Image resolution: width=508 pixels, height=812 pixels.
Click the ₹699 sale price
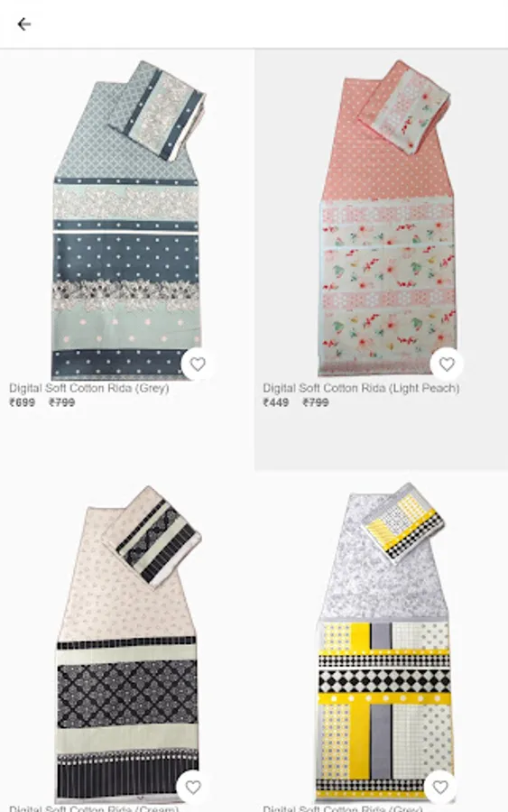23,402
